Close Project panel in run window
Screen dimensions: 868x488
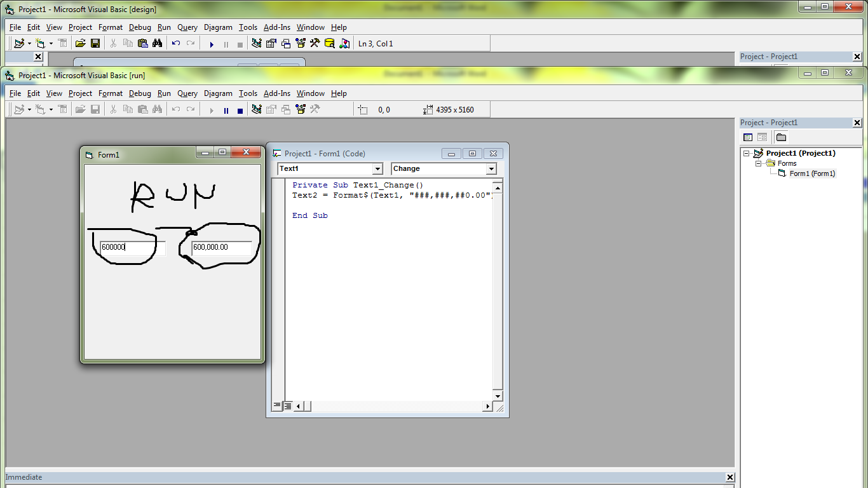click(x=857, y=123)
